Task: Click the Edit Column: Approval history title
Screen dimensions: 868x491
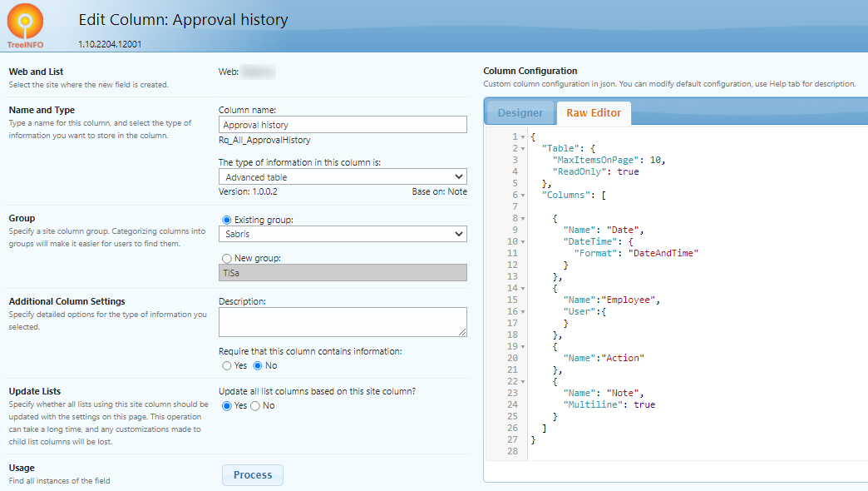Action: (x=183, y=20)
